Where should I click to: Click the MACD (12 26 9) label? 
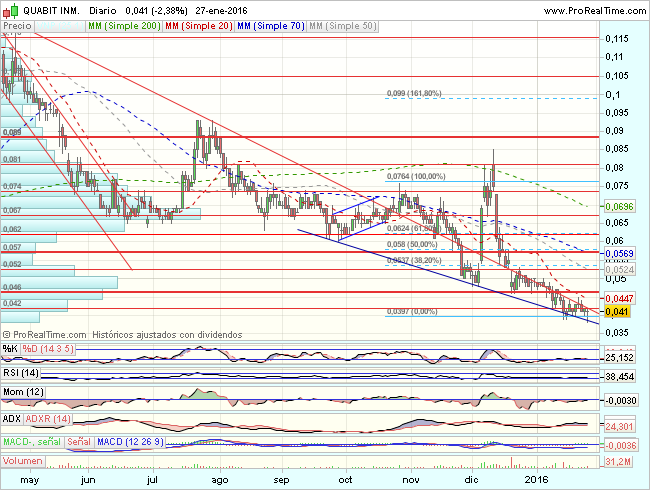130,442
